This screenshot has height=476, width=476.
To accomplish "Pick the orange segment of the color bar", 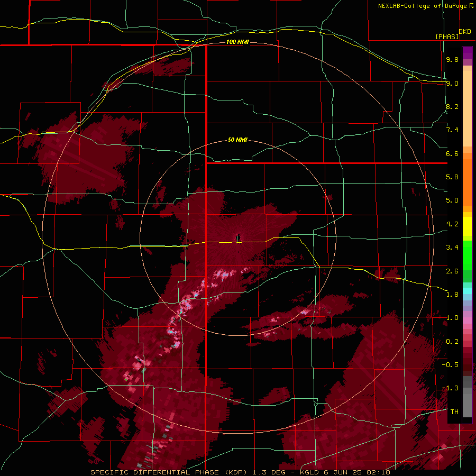I will pos(467,182).
